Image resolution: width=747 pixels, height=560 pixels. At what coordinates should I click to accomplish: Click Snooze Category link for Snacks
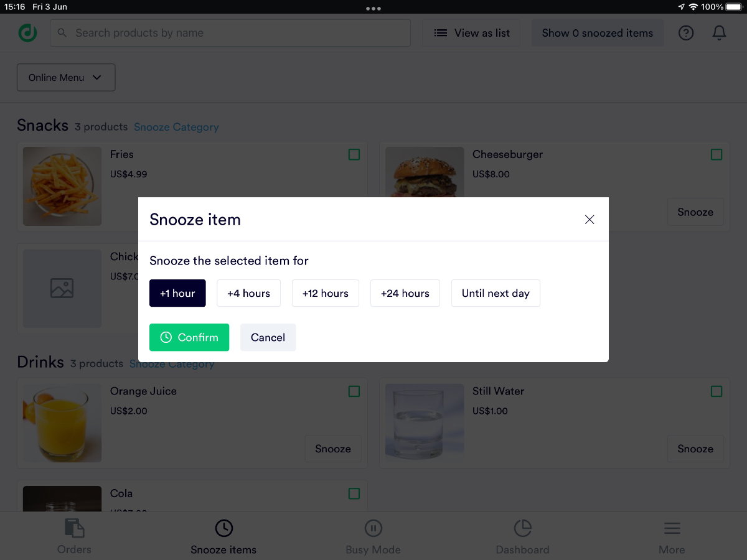pos(176,127)
